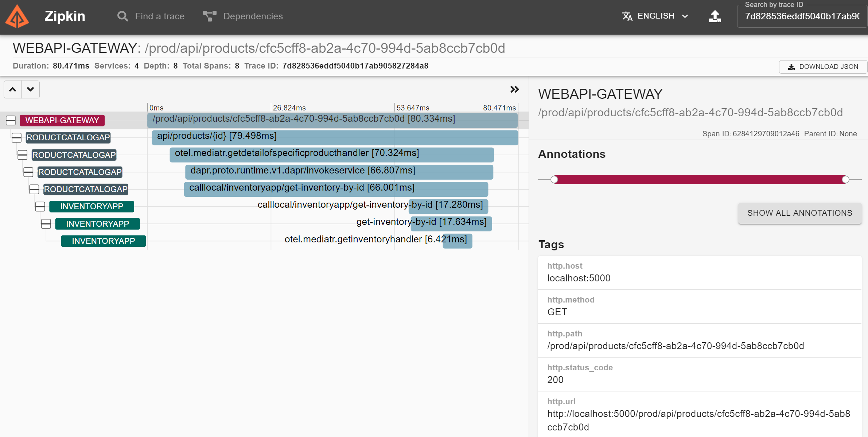
Task: Click the Dependencies graph icon
Action: (x=210, y=16)
